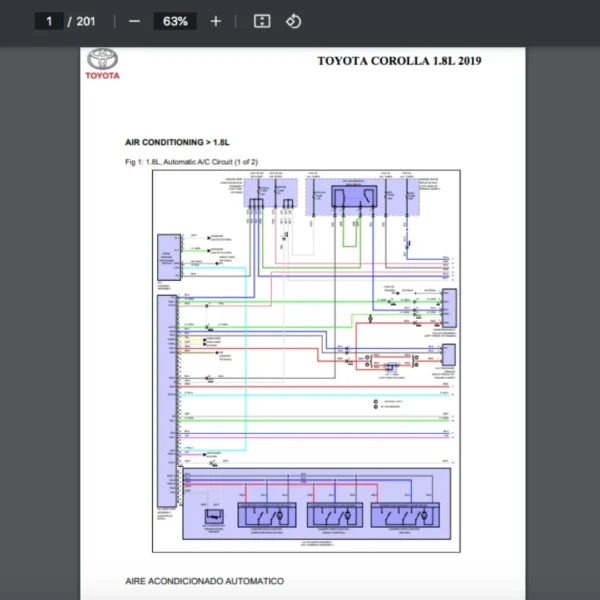Viewport: 600px width, 600px height.
Task: Click the 63% zoom level field
Action: (175, 21)
